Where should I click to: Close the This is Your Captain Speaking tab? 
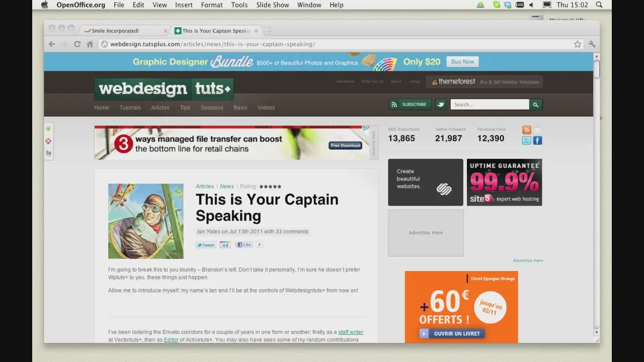coord(256,31)
